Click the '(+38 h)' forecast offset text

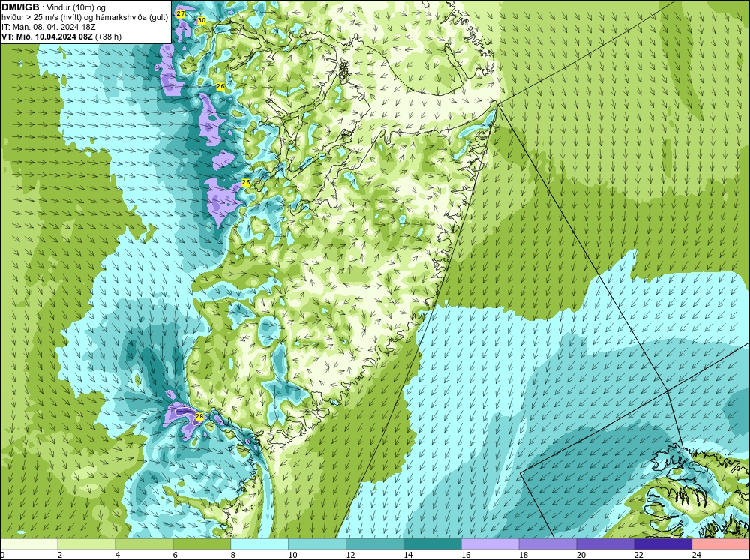(109, 37)
